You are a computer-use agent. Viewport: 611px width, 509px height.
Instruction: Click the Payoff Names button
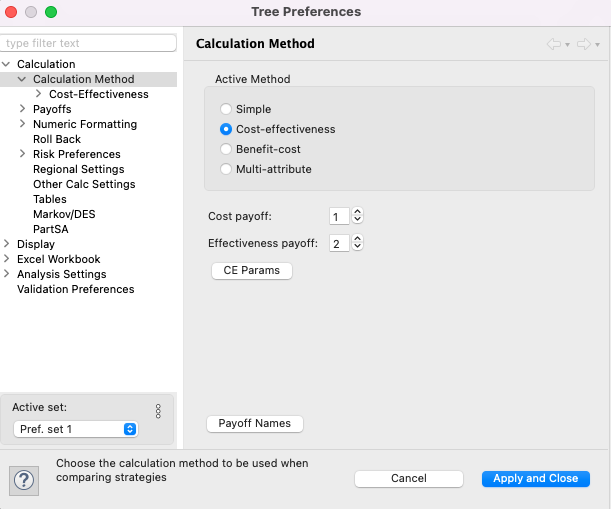[255, 424]
